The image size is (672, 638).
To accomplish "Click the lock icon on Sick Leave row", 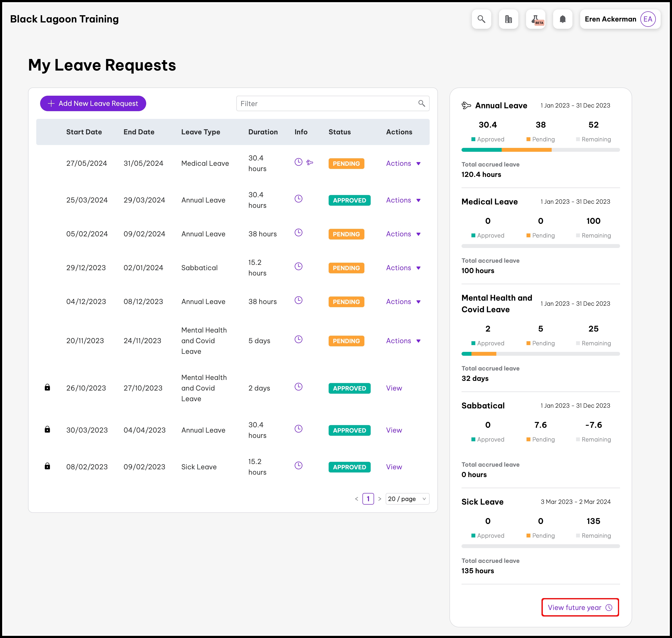I will 47,466.
